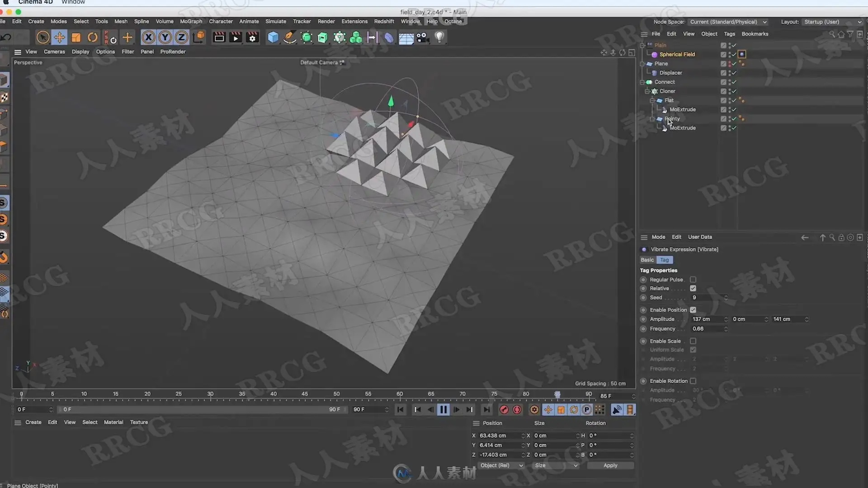Open the Node Space dropdown
The width and height of the screenshot is (868, 488).
pos(728,22)
